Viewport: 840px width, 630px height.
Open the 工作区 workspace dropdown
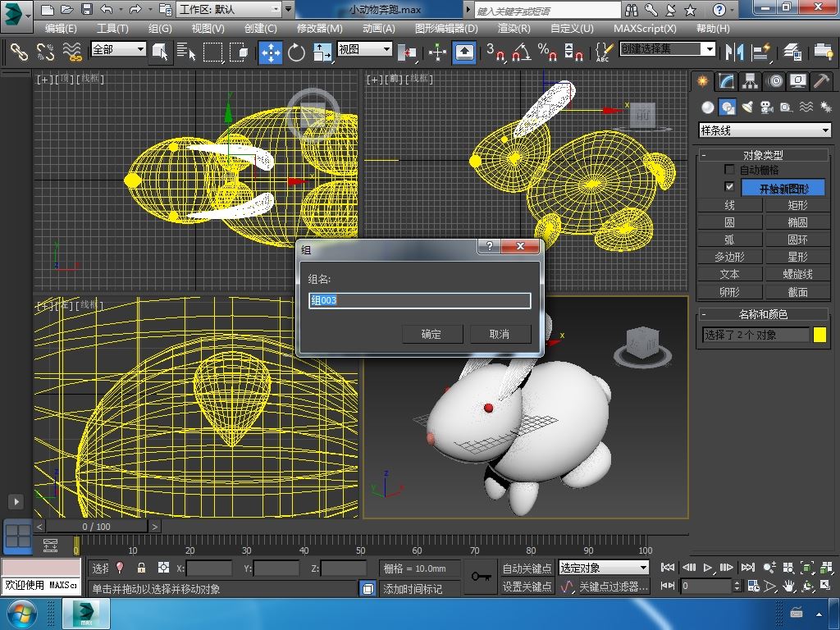(230, 9)
